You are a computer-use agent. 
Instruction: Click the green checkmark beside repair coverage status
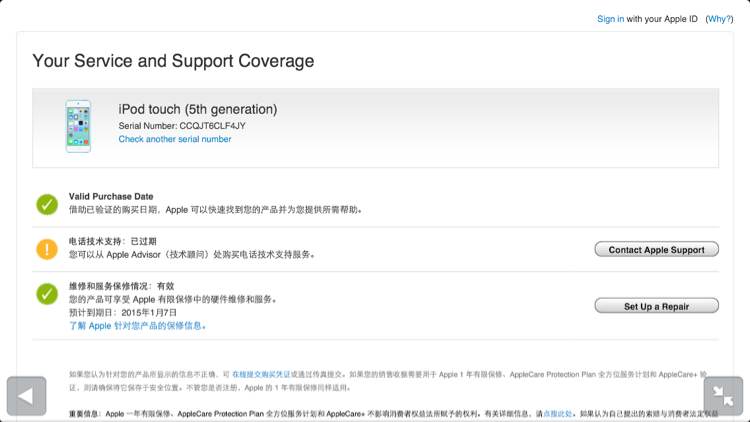pyautogui.click(x=47, y=294)
